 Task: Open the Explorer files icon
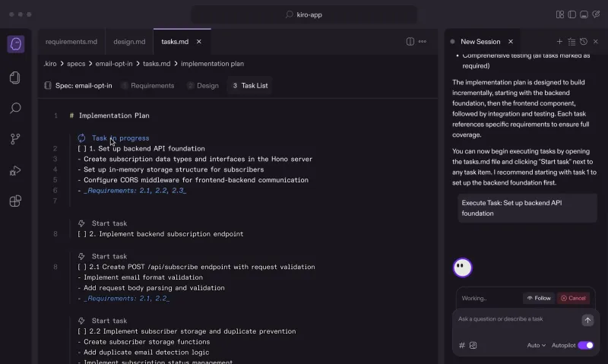[15, 78]
